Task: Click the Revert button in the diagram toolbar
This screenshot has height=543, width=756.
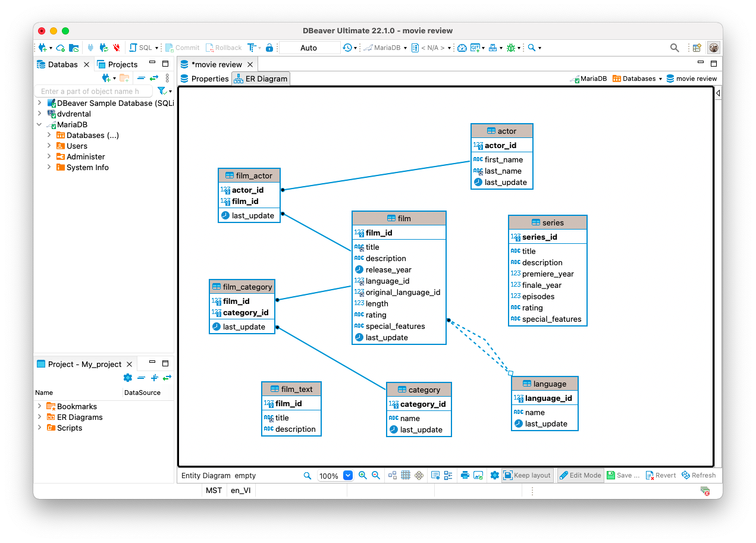Action: coord(660,475)
